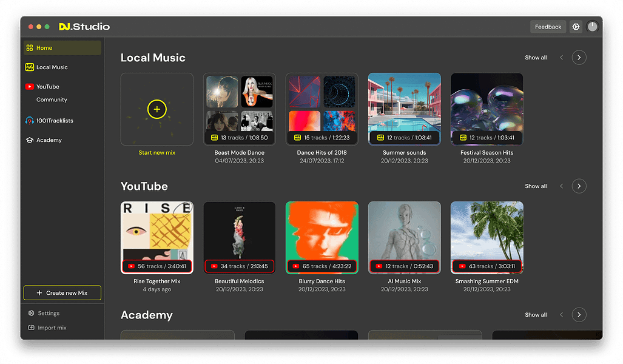Image resolution: width=623 pixels, height=364 pixels.
Task: Click the YouTube logo icon in sidebar
Action: tap(29, 87)
